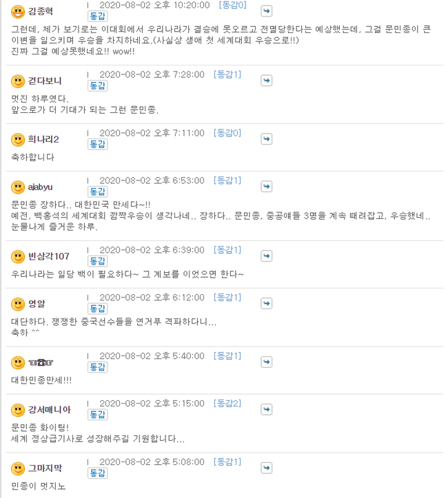Click the reply arrow icon on 걷다보니's comment
The image size is (448, 498).
(x=267, y=81)
